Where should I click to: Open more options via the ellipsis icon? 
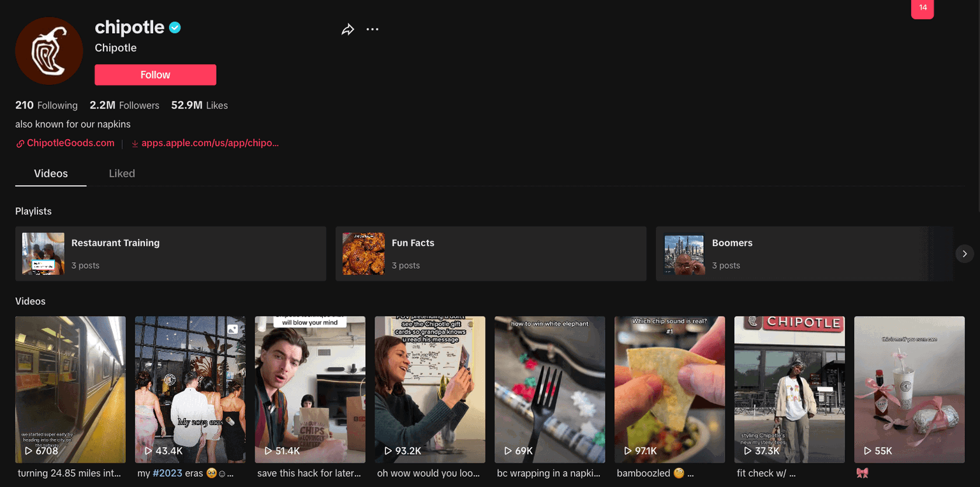[372, 29]
